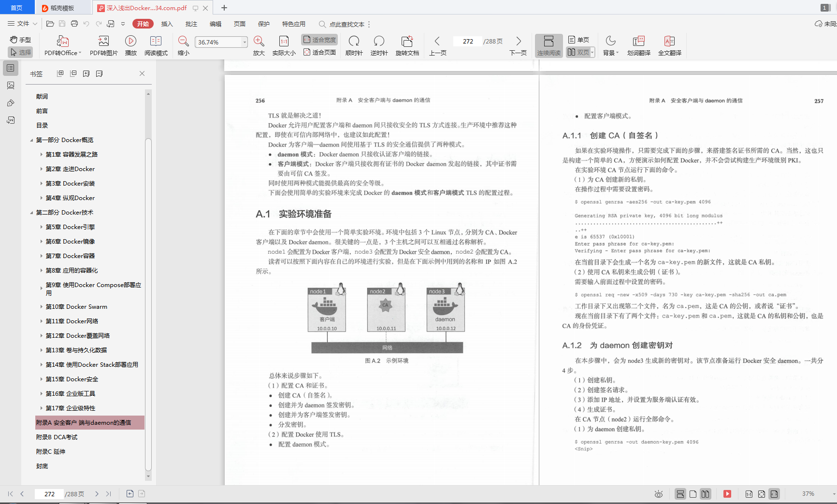Screen dimensions: 837x504
Task: Open the 开始 ribbon tab
Action: [143, 24]
